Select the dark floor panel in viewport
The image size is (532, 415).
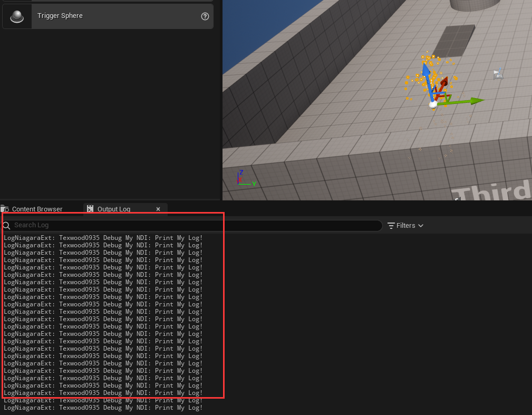point(457,40)
